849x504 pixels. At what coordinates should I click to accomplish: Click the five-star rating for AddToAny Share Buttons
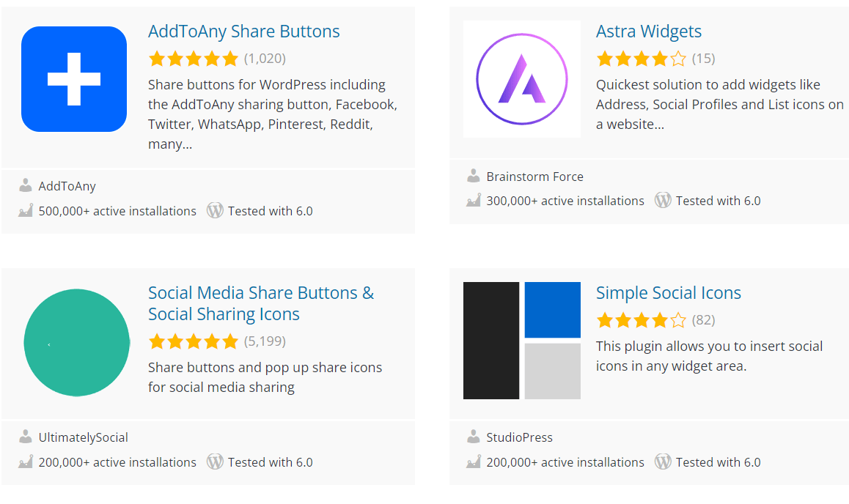pos(194,58)
